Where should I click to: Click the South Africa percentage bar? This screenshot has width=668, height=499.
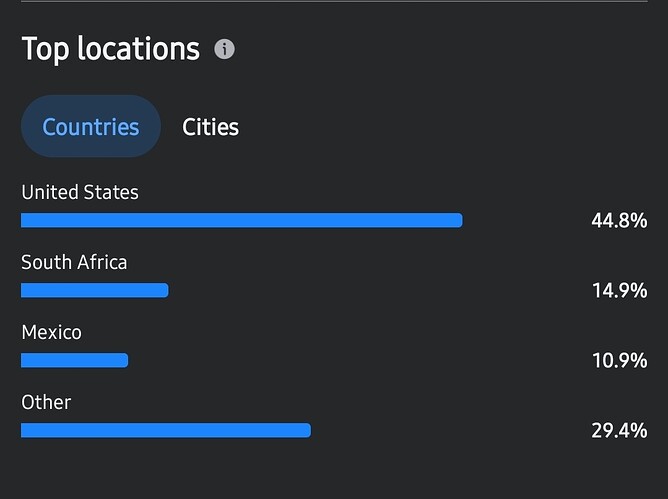[x=94, y=290]
